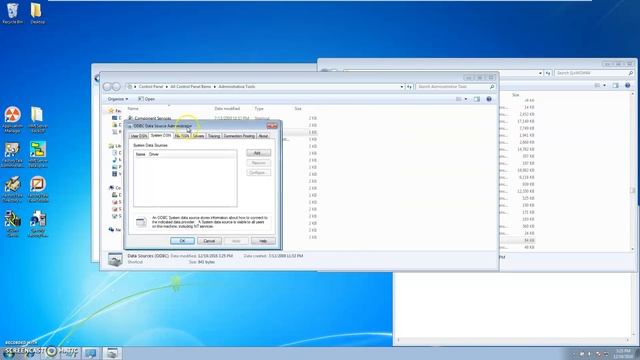Switch to the Drivers tab
This screenshot has height=360, width=640.
(x=198, y=136)
